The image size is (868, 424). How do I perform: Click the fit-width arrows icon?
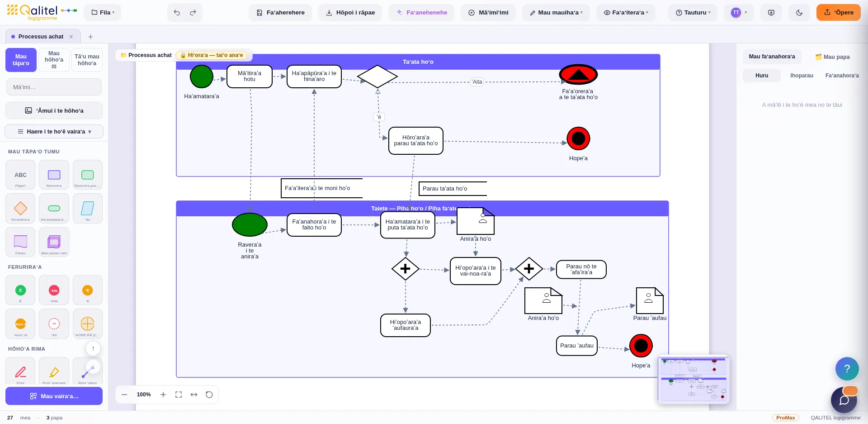click(194, 395)
